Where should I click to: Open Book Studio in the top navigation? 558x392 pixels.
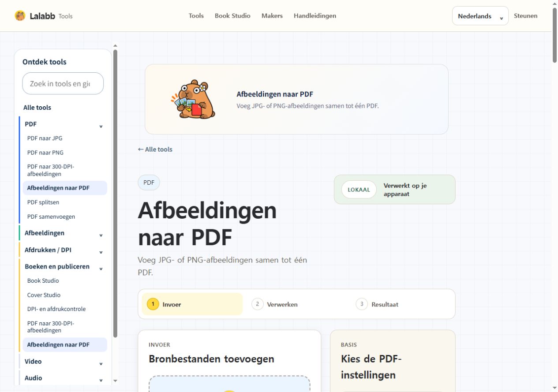(232, 16)
